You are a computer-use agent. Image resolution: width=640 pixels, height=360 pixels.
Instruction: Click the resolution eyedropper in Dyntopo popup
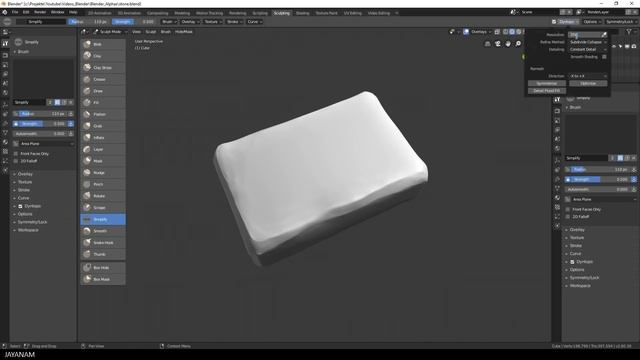point(604,35)
